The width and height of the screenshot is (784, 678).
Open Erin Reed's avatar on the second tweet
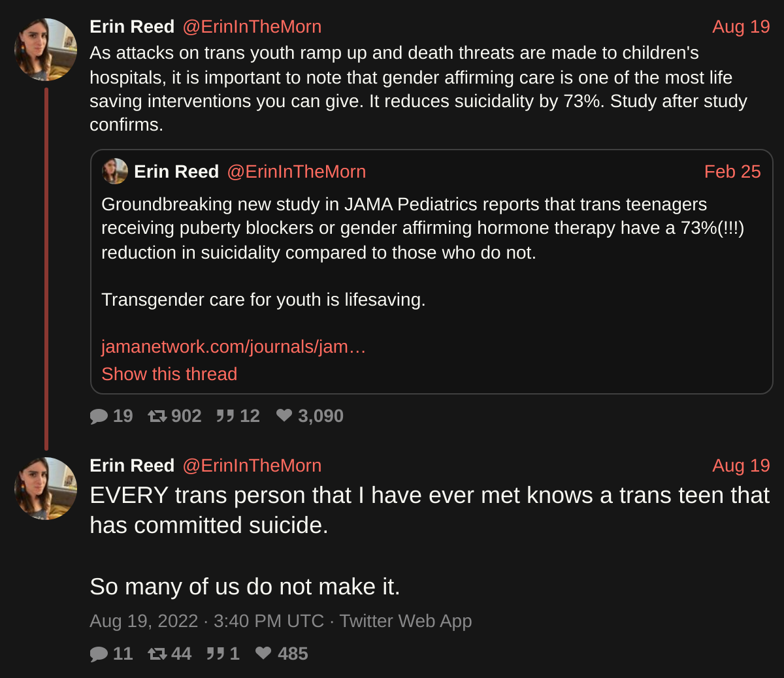click(46, 489)
